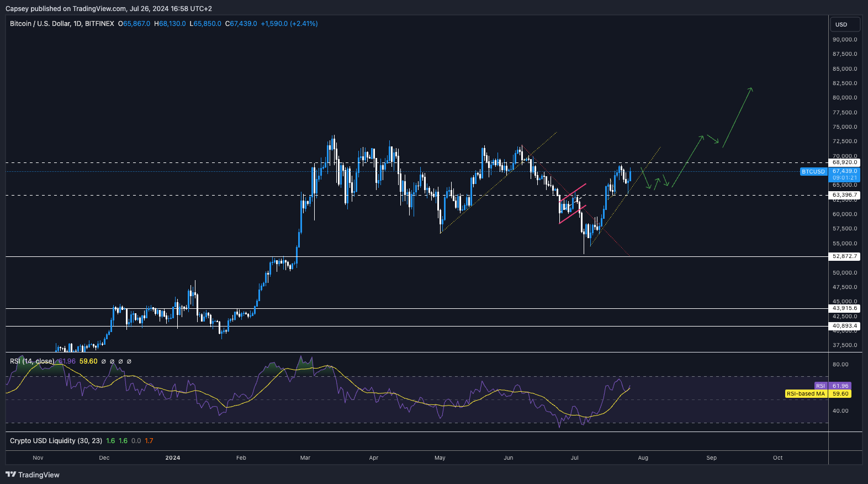Click 82,500.0 on the price axis
This screenshot has width=868, height=484.
845,83
